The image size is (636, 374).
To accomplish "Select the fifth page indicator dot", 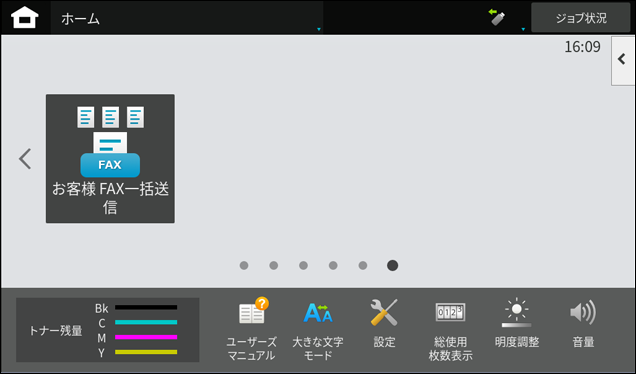I will pyautogui.click(x=363, y=265).
